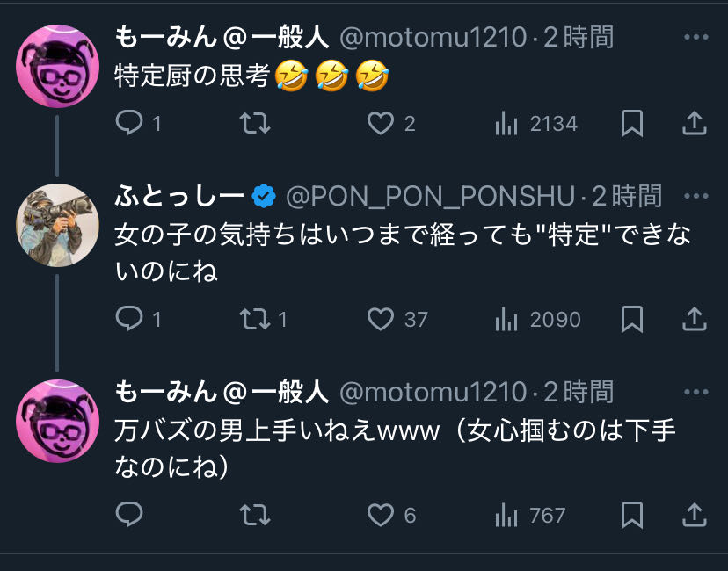Like ふとっしー's tweet with 37 likes
728x571 pixels.
(381, 319)
